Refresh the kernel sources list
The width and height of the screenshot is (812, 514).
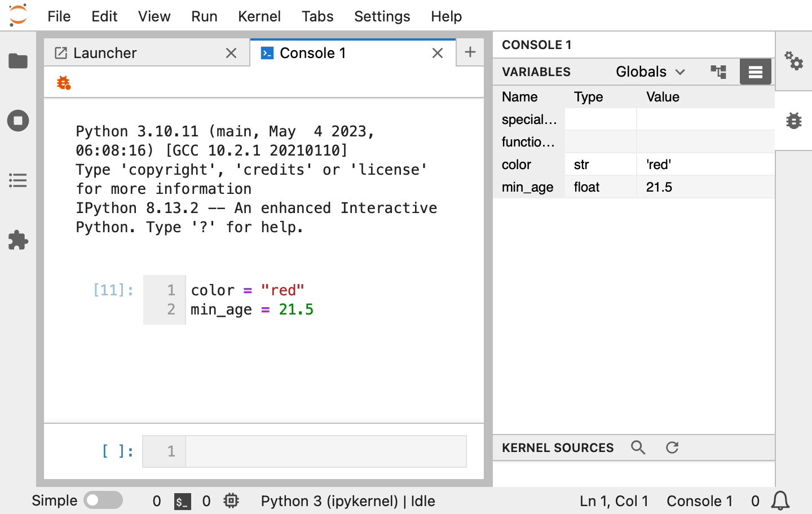coord(672,447)
